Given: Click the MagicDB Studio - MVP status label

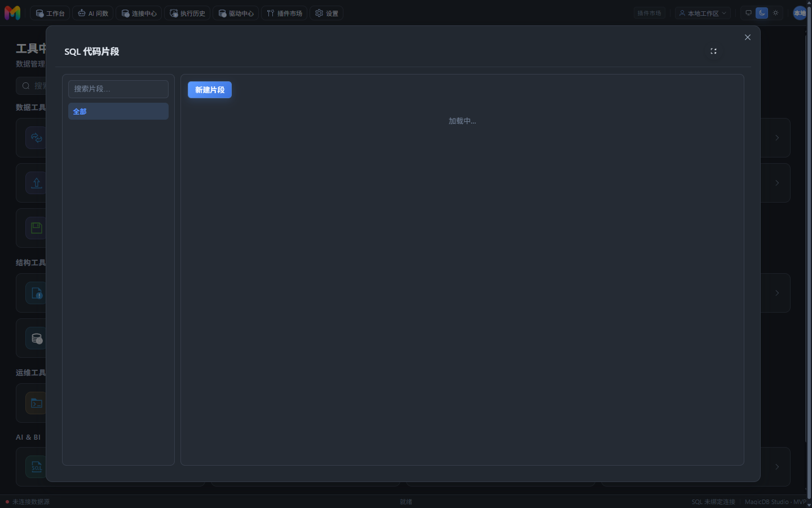Looking at the screenshot, I should click(775, 502).
